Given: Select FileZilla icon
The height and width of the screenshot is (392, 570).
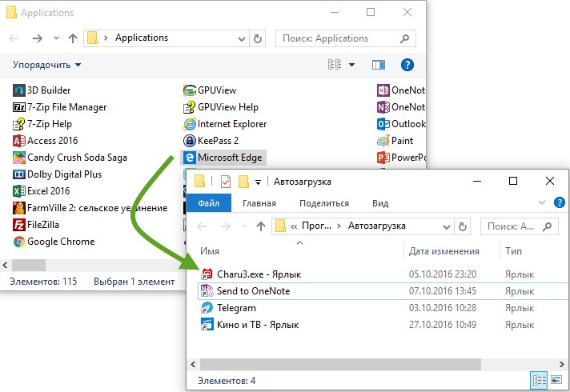Looking at the screenshot, I should (19, 225).
